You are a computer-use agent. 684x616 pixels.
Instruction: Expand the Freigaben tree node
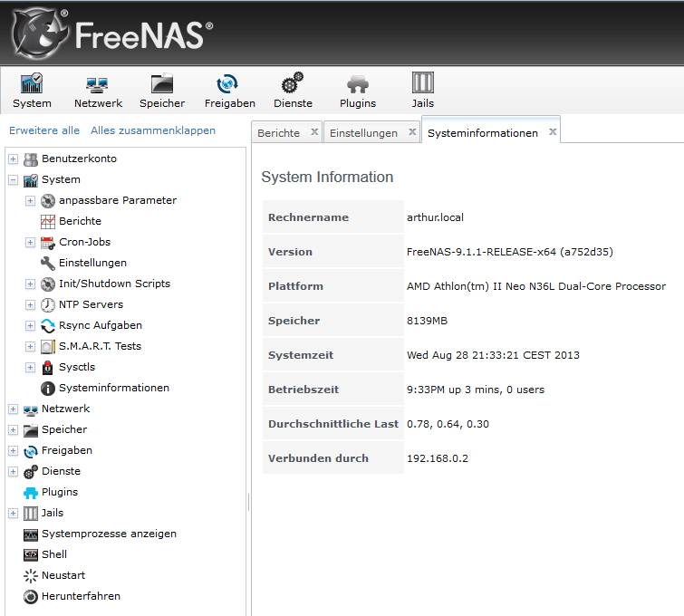[x=13, y=450]
